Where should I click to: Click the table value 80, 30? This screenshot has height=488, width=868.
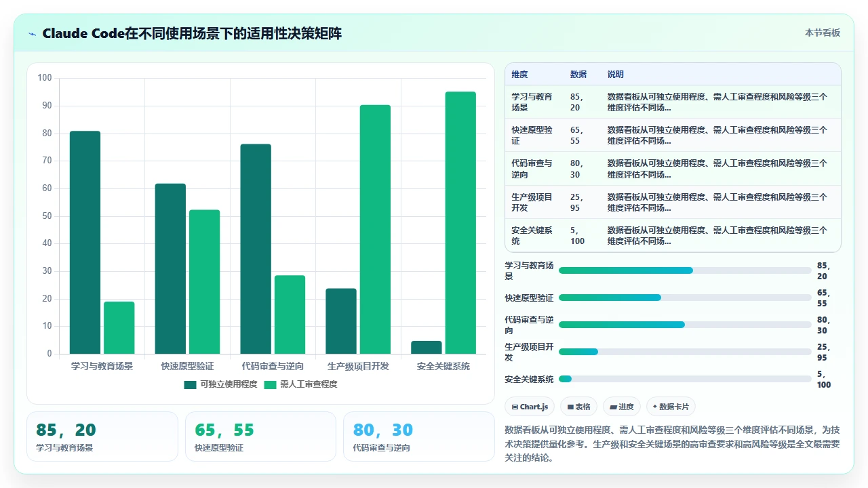point(577,168)
